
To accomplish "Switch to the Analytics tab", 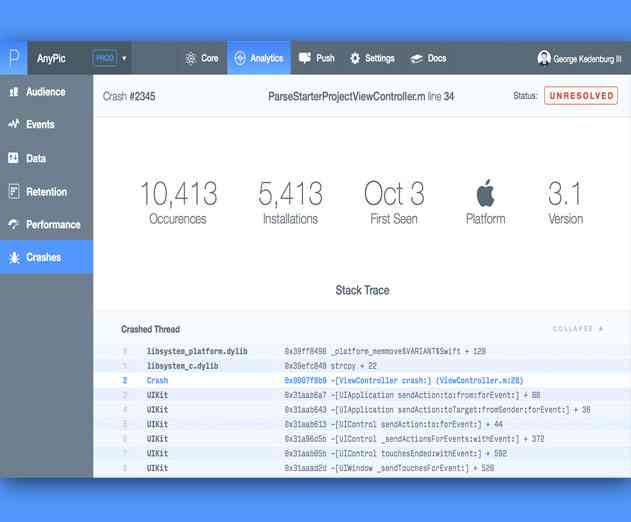I will point(259,58).
